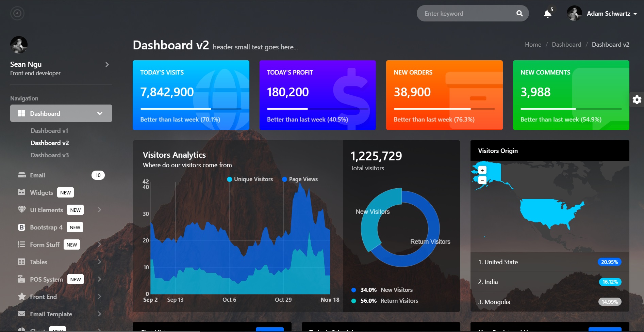The image size is (644, 332).
Task: Click the search magnifier icon
Action: (519, 13)
